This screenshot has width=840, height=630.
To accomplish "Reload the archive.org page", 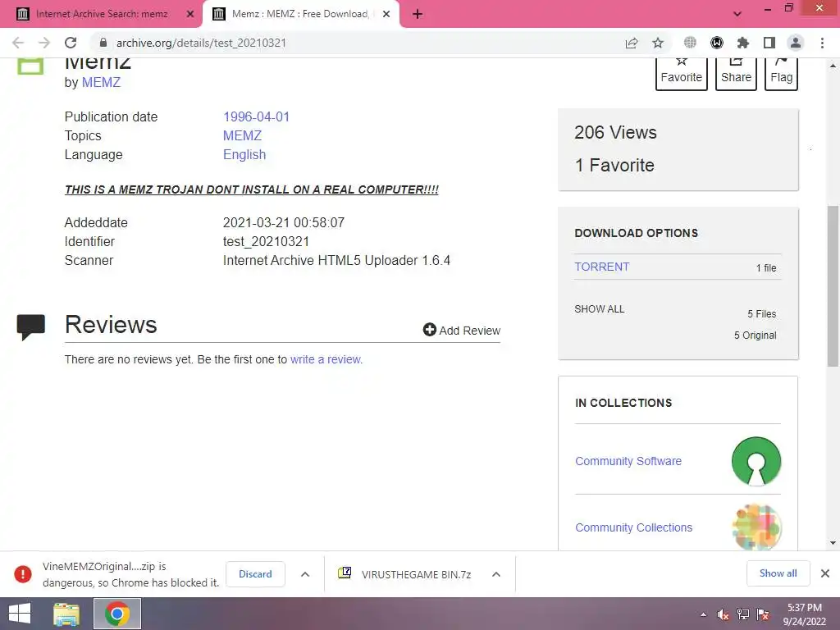I will tap(71, 43).
